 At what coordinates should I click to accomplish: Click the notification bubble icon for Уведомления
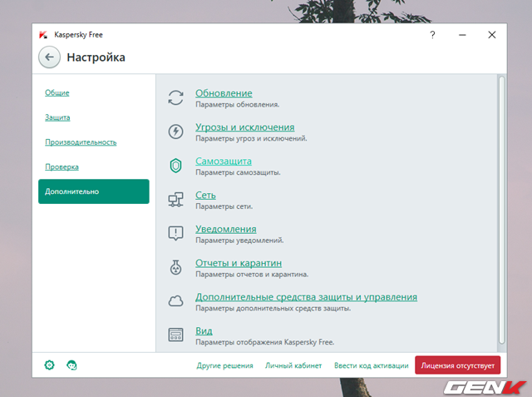[175, 234]
